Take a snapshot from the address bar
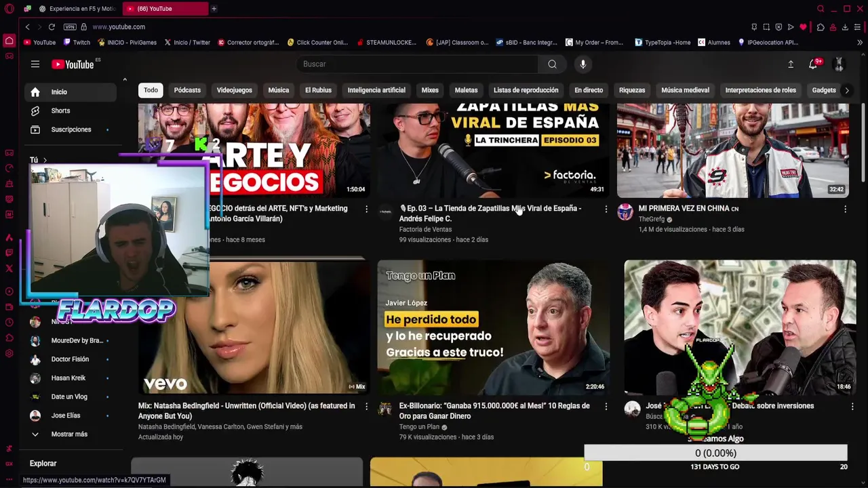 766,27
